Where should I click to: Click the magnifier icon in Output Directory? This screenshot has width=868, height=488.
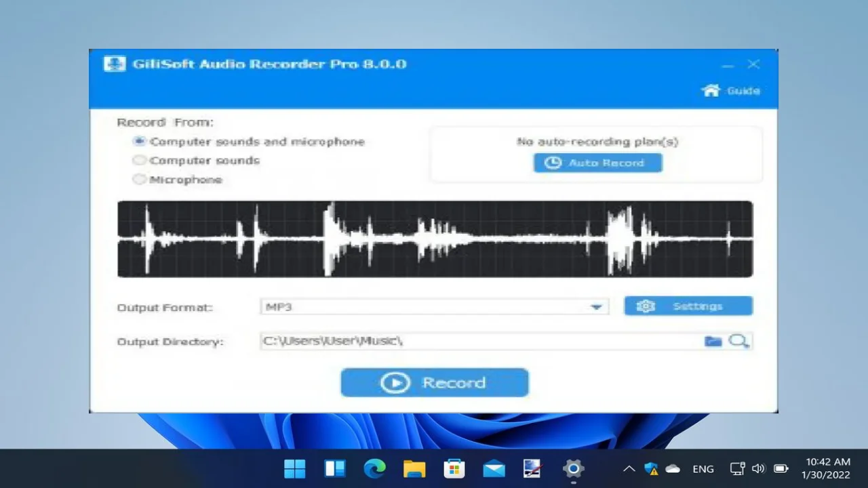[x=738, y=341]
